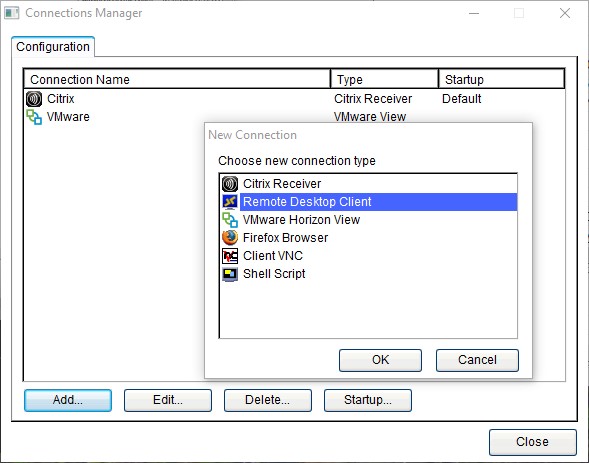Click the VMware connection icon in list
589x463 pixels.
click(34, 117)
